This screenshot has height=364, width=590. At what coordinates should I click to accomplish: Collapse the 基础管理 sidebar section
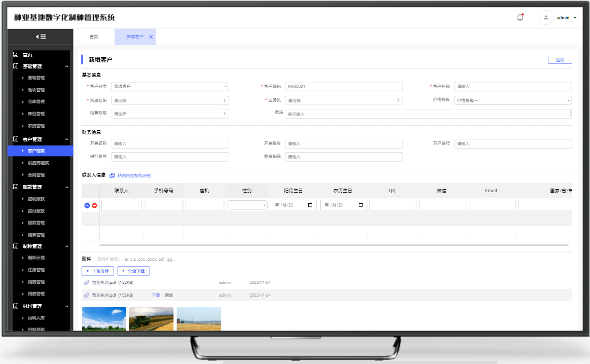click(66, 66)
